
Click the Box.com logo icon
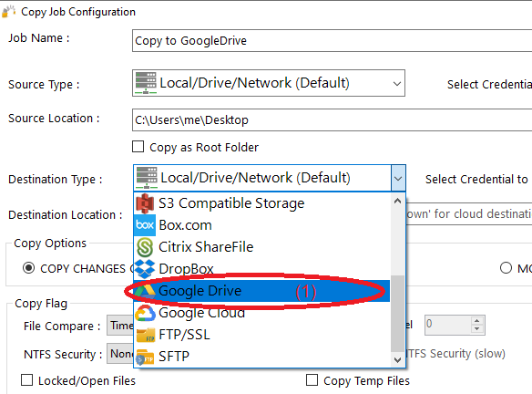[x=145, y=225]
